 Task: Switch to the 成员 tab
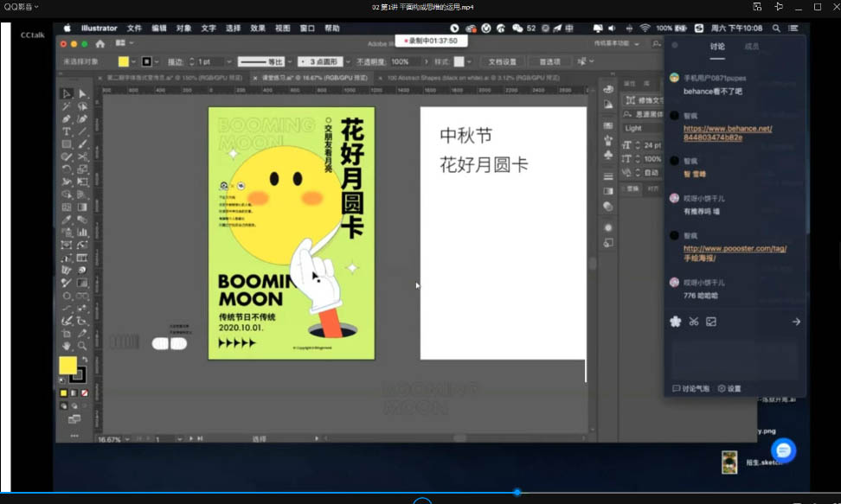pos(751,47)
